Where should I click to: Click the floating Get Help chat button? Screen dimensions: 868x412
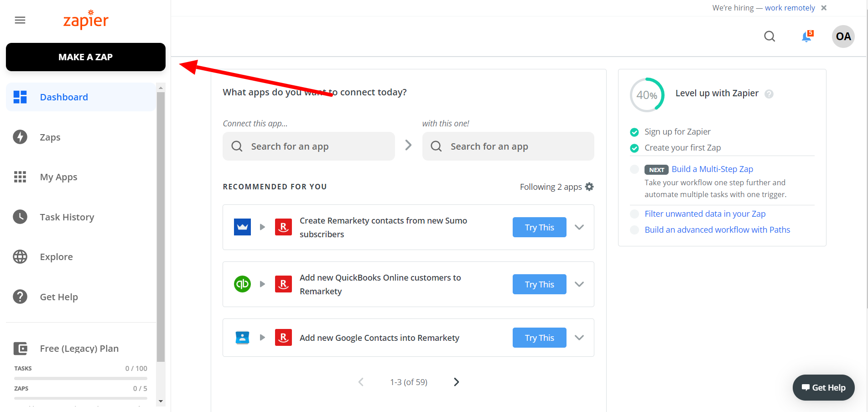[x=824, y=388]
